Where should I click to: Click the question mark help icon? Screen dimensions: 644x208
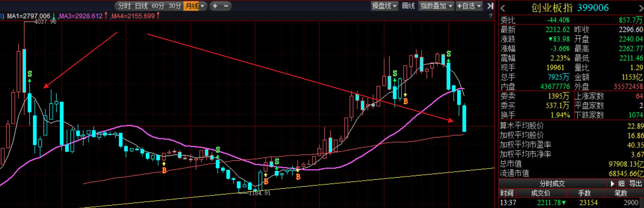pyautogui.click(x=491, y=16)
